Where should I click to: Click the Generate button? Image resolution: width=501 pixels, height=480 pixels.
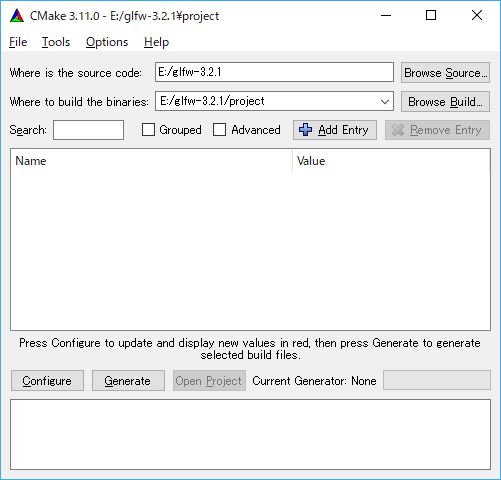click(x=128, y=380)
